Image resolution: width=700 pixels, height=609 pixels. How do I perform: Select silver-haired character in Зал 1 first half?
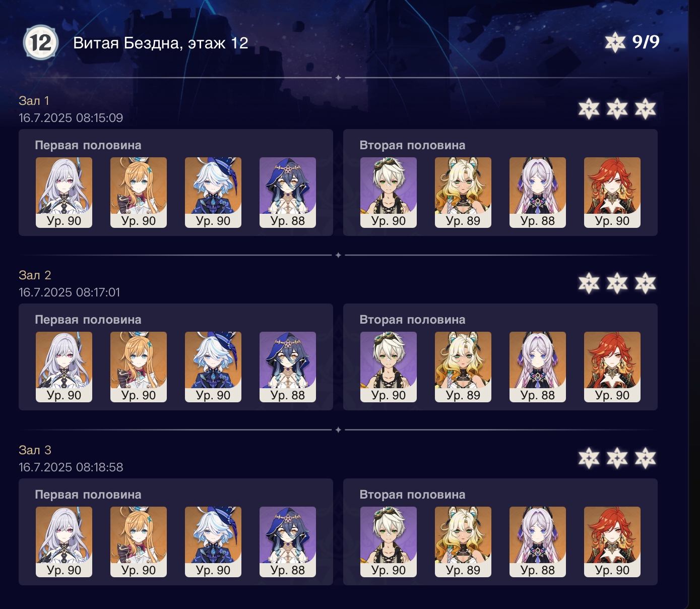tap(64, 193)
